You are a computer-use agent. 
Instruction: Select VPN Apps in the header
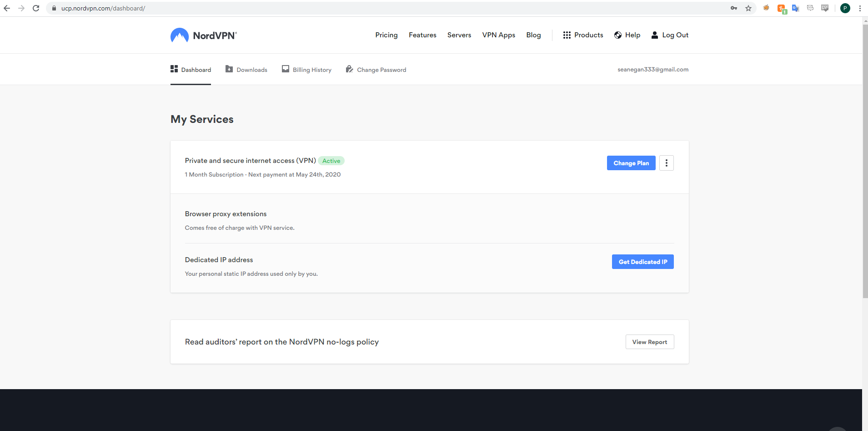(499, 35)
